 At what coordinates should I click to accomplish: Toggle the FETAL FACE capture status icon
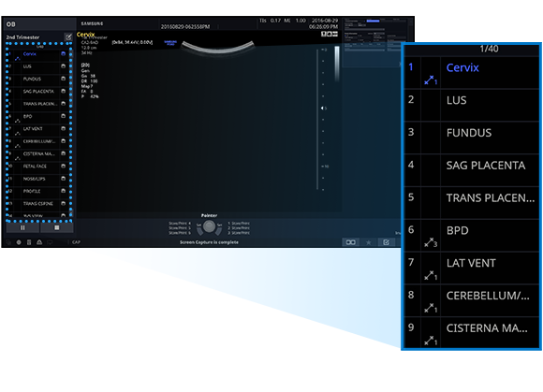click(63, 167)
